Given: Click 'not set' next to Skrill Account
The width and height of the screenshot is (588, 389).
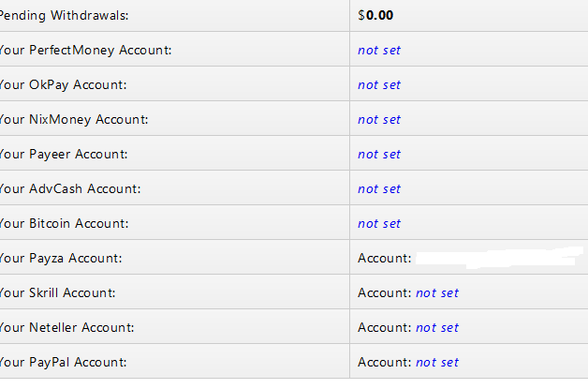Looking at the screenshot, I should tap(437, 292).
